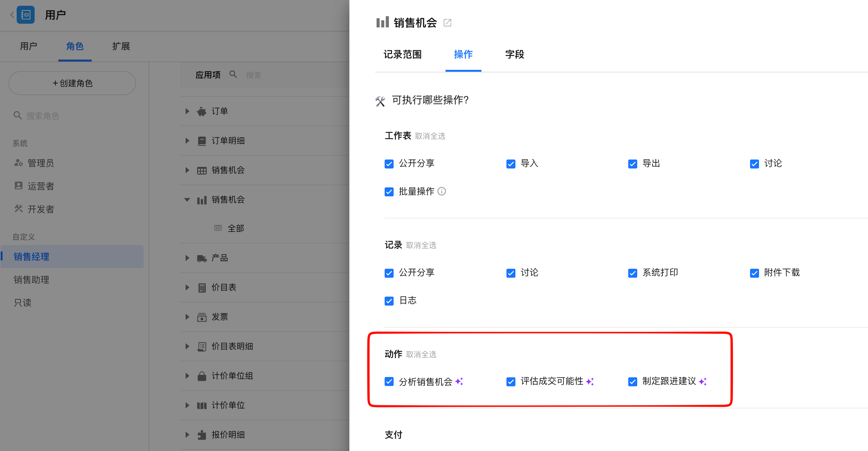Click the blue app icon beside 用户
The height and width of the screenshot is (451, 868).
pos(26,15)
